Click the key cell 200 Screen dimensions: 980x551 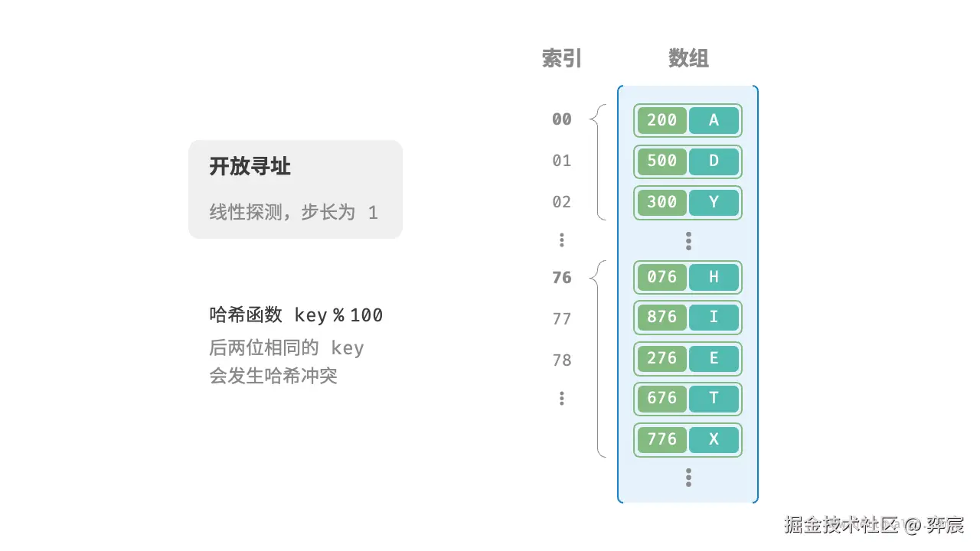point(661,120)
